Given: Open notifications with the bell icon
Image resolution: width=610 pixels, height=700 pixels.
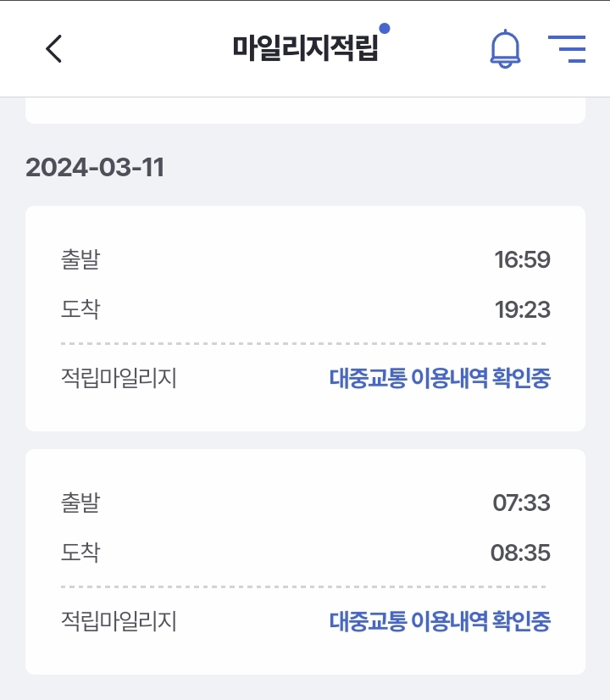Looking at the screenshot, I should [506, 48].
